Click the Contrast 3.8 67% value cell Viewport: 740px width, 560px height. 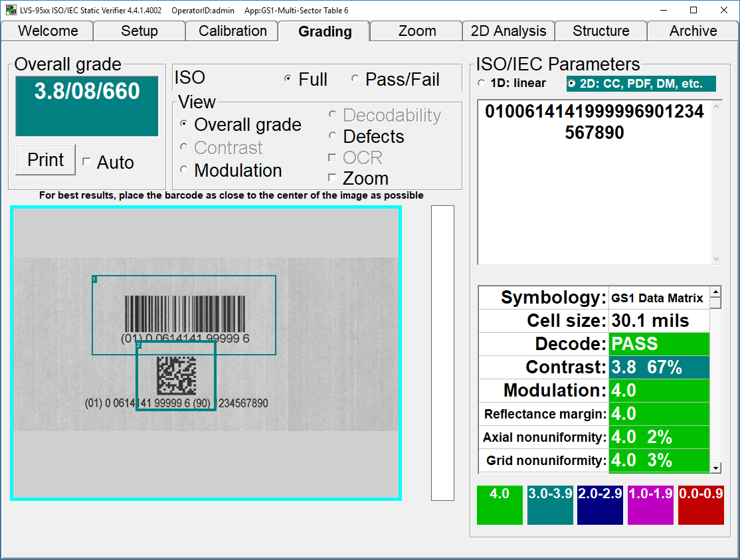click(660, 367)
